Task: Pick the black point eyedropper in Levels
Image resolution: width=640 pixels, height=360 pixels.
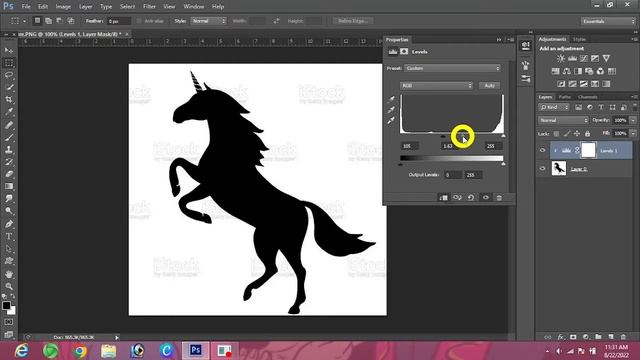Action: point(391,99)
